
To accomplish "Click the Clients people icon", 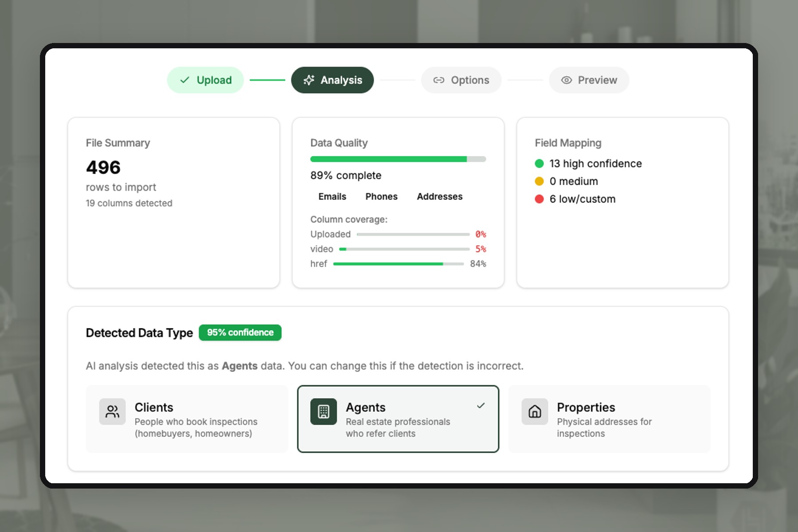I will (x=113, y=411).
